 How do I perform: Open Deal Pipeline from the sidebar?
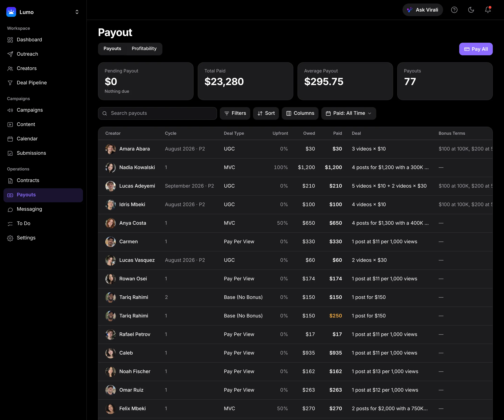pyautogui.click(x=43, y=83)
